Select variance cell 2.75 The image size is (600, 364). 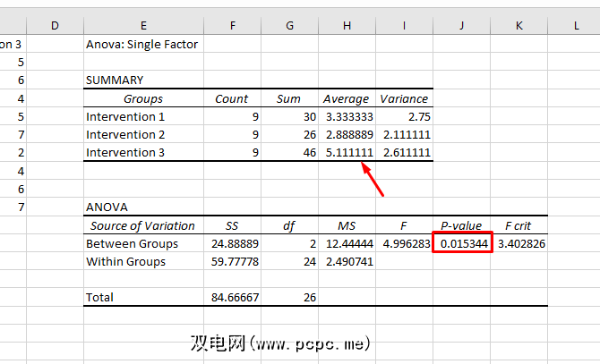[x=404, y=116]
